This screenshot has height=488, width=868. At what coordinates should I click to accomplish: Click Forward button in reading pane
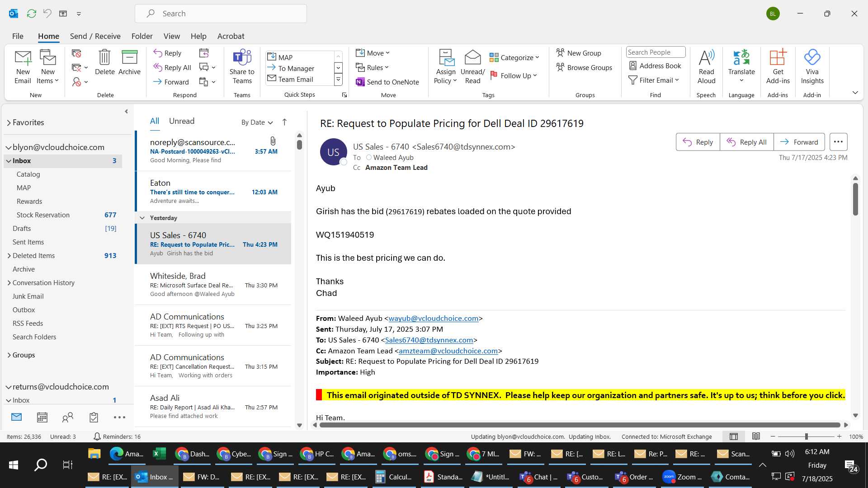[x=799, y=142]
